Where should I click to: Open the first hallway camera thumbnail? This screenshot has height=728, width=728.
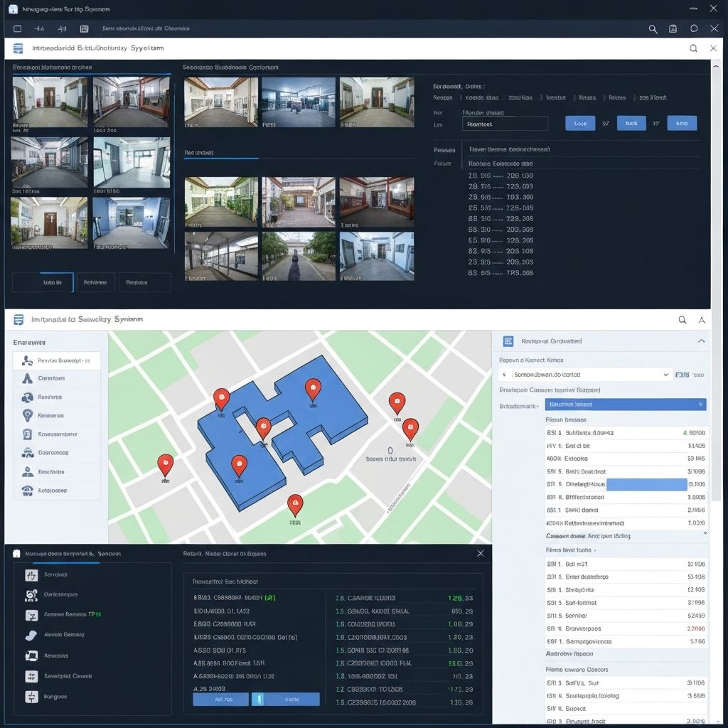50,102
